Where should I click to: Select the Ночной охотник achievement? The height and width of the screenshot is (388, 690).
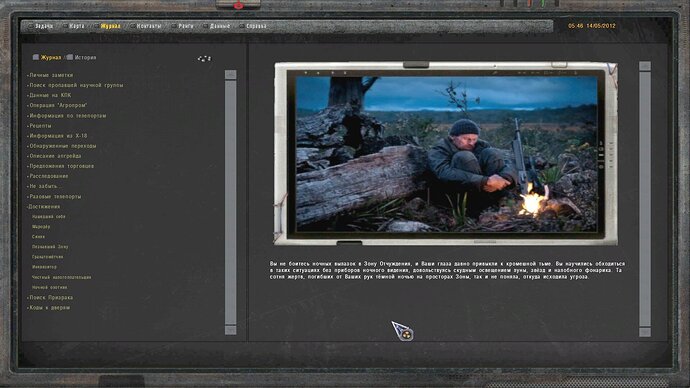tap(49, 287)
